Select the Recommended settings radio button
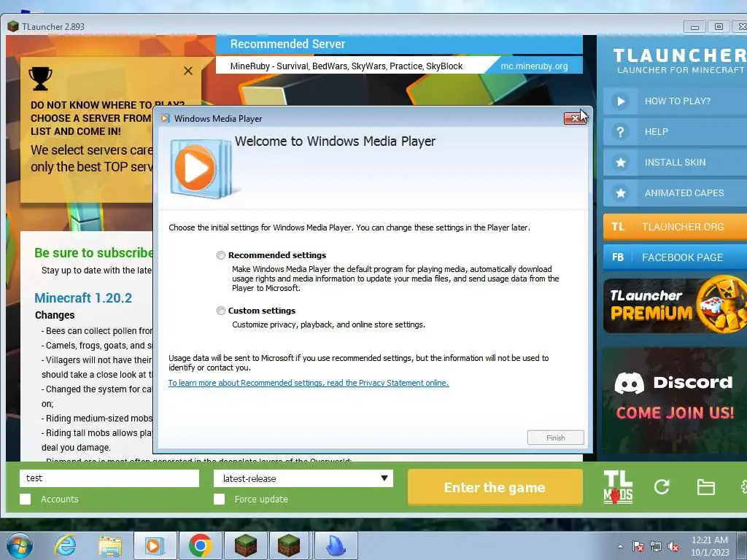The width and height of the screenshot is (747, 560). click(220, 255)
